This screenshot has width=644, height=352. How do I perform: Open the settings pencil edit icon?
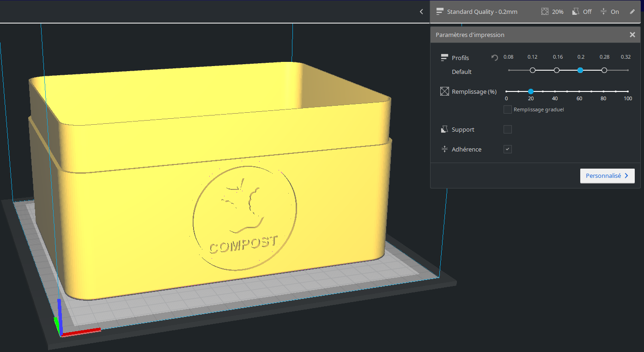tap(632, 12)
